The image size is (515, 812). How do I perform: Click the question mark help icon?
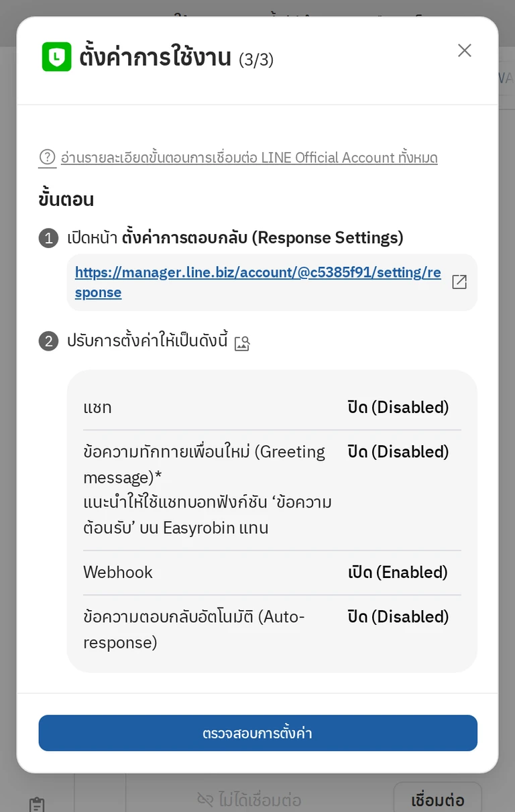point(47,157)
